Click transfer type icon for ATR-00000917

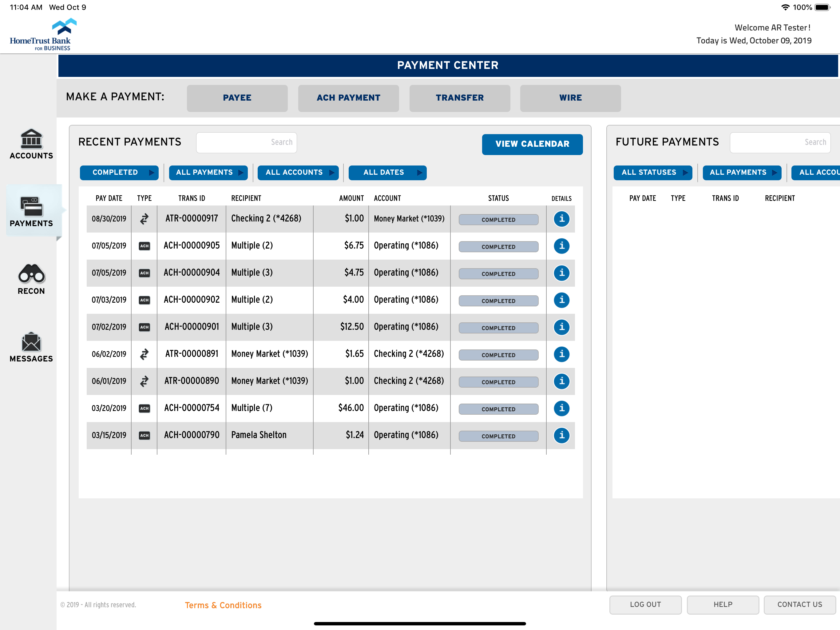tap(144, 219)
